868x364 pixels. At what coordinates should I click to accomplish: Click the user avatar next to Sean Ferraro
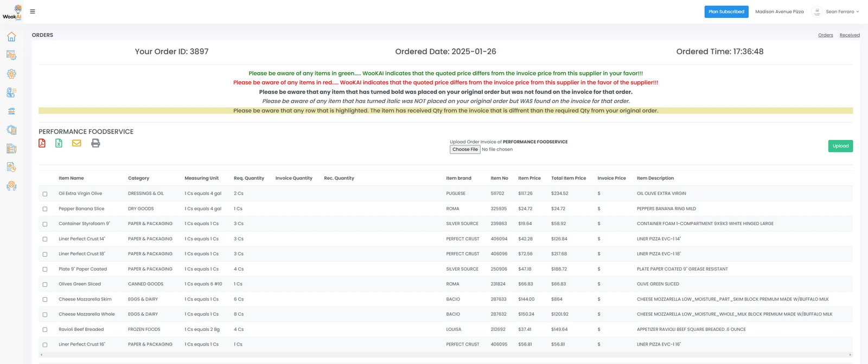817,11
